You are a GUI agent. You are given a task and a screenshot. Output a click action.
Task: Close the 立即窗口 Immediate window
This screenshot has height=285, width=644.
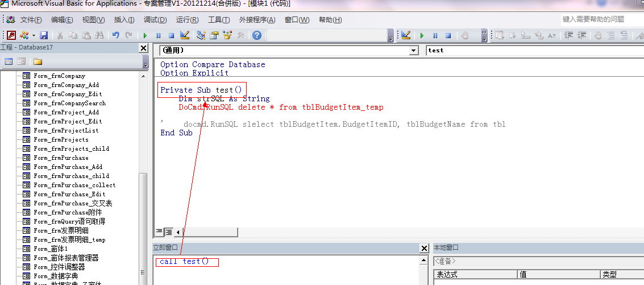(x=424, y=248)
